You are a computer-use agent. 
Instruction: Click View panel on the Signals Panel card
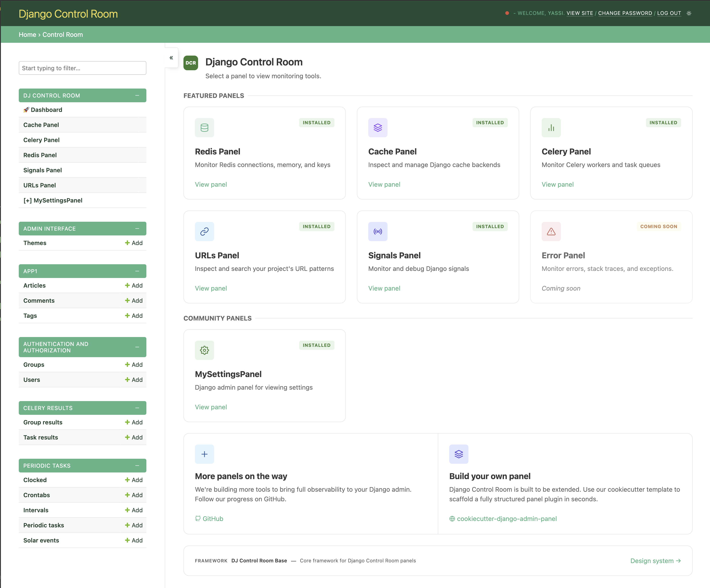(385, 289)
